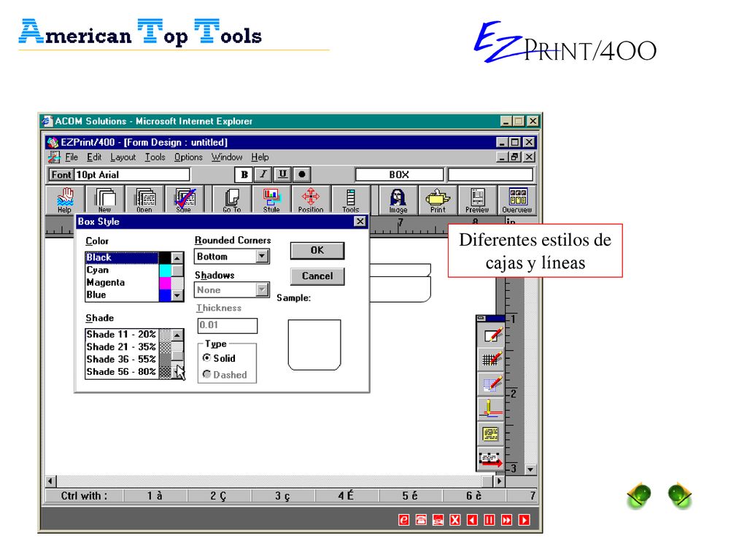Open the Edit menu
Image resolution: width=747 pixels, height=560 pixels.
[x=94, y=157]
